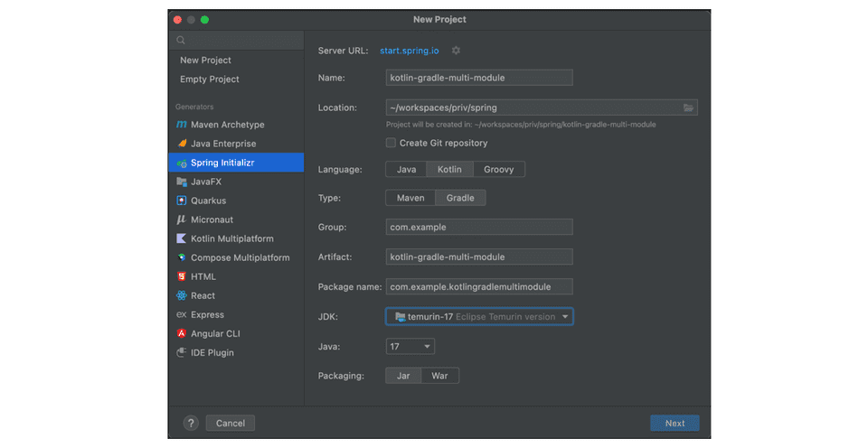Choose War packaging option
Screen dimensions: 868x448
[439, 376]
